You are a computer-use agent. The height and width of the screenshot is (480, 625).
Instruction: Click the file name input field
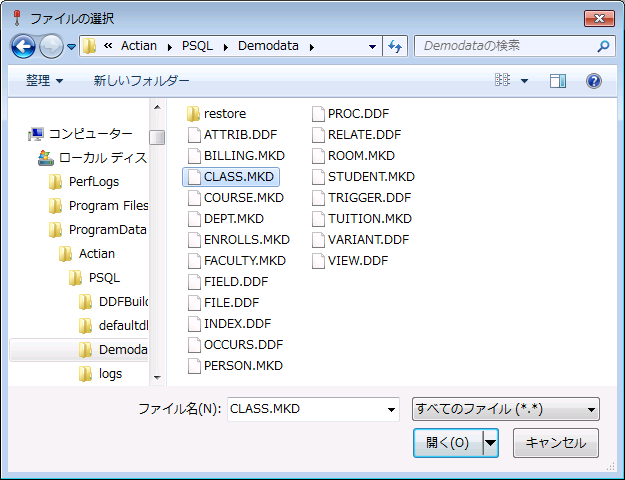click(304, 409)
